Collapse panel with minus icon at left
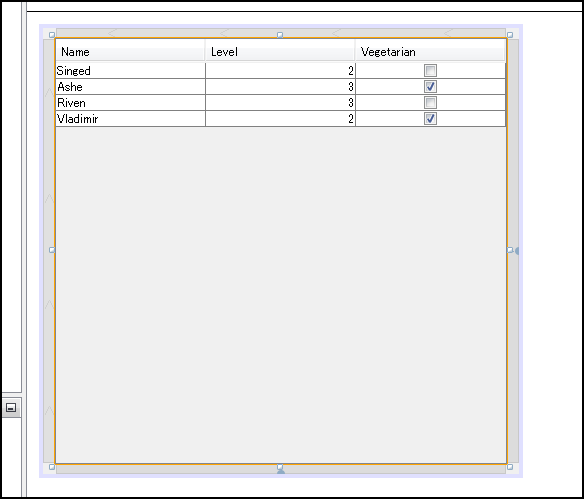Screen dimensions: 584x499 tap(11, 408)
